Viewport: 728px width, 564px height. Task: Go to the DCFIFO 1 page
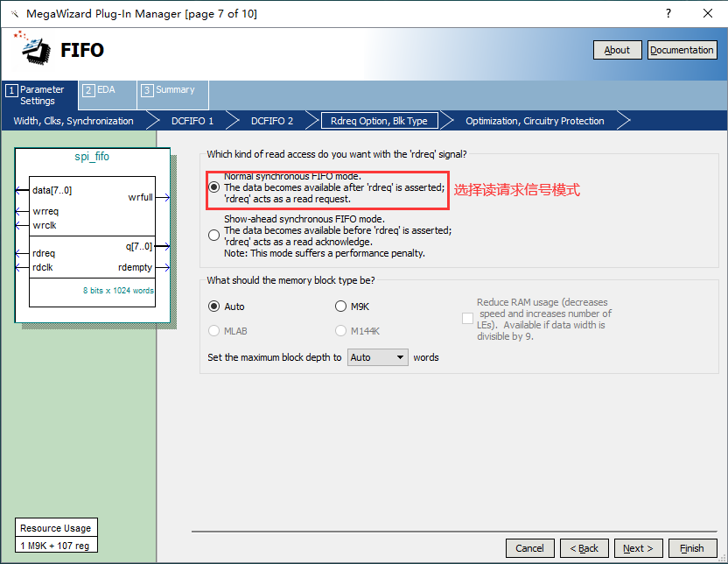click(192, 121)
